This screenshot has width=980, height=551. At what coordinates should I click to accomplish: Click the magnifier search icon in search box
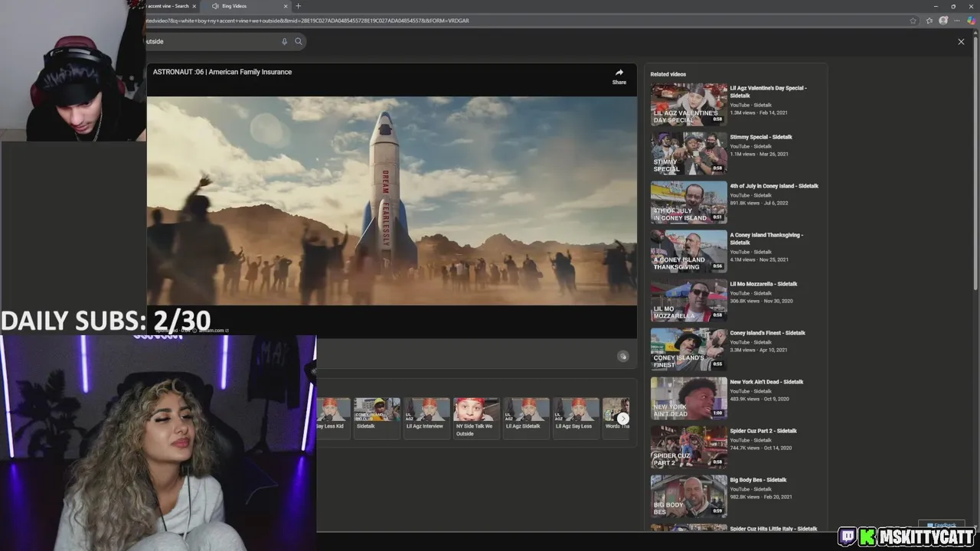pos(299,41)
